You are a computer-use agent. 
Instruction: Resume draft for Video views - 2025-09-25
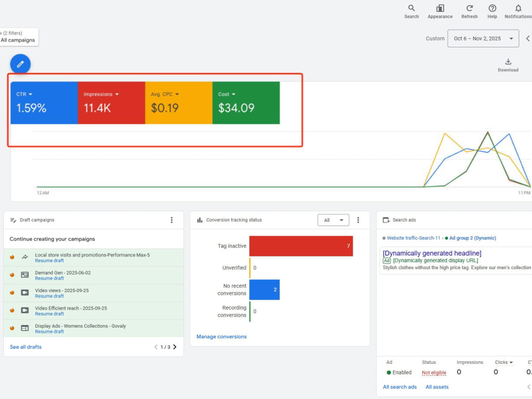pos(49,296)
